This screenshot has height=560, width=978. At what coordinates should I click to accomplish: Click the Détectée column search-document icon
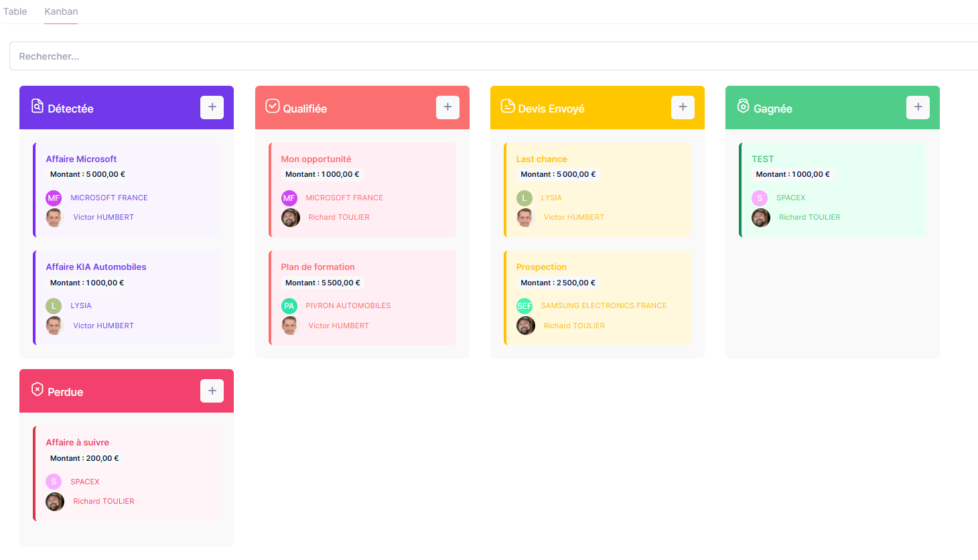tap(38, 107)
